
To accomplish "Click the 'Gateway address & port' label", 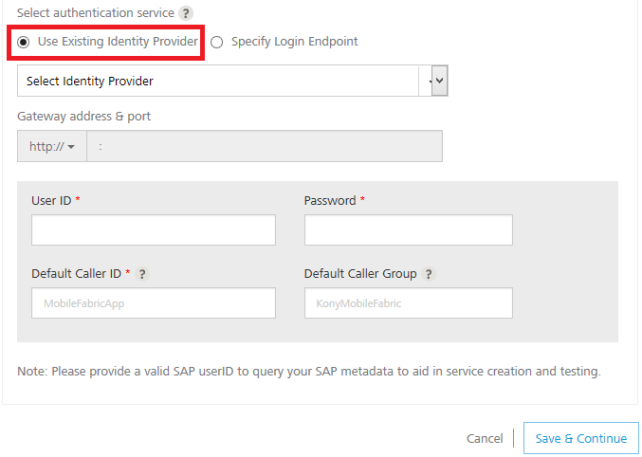I will pyautogui.click(x=84, y=116).
